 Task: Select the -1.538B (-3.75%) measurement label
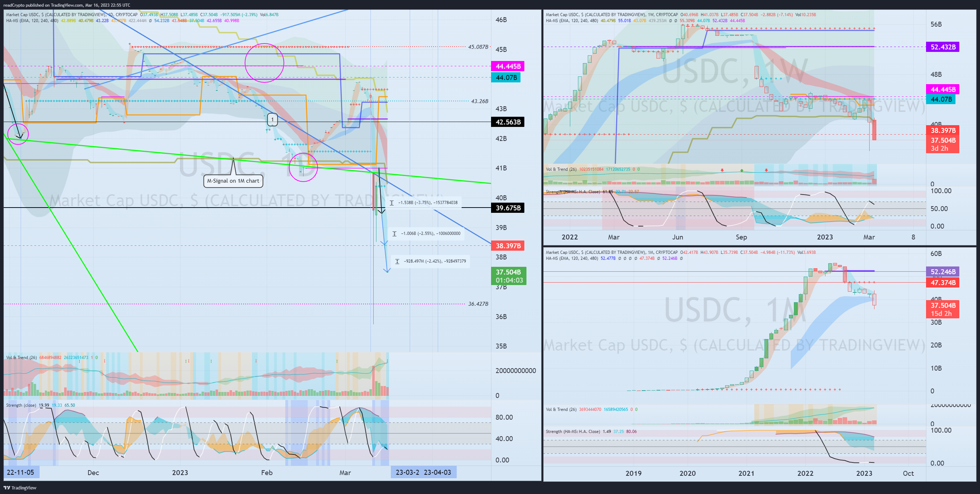[x=423, y=202]
